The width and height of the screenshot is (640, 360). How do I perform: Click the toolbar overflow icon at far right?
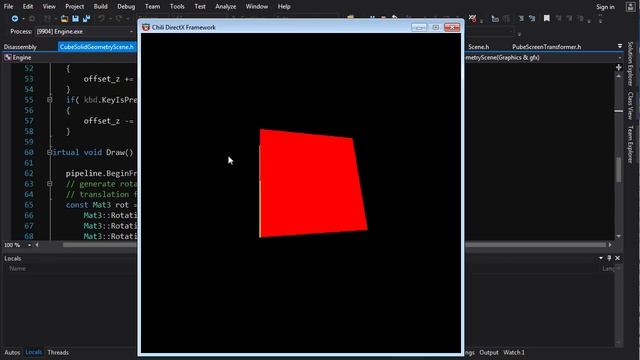pyautogui.click(x=600, y=18)
